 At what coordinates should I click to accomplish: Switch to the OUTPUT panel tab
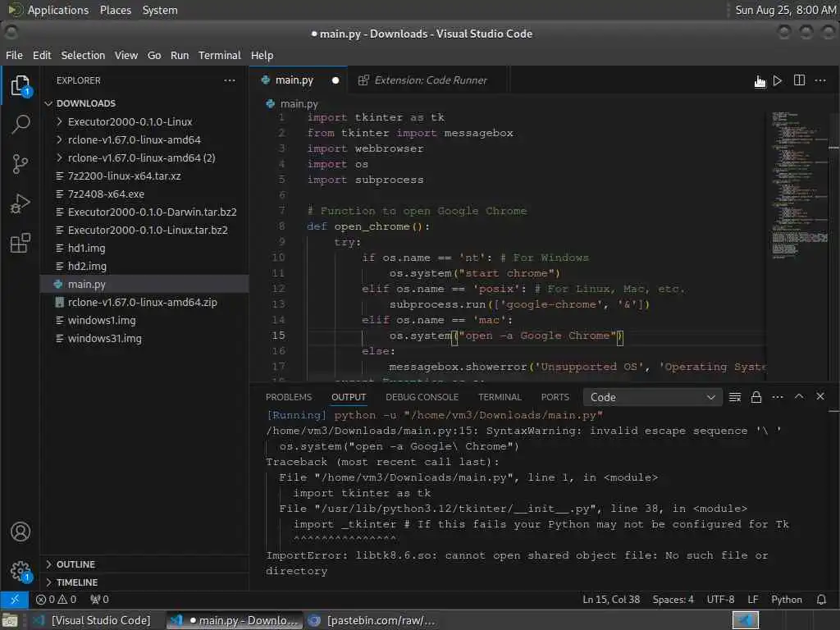coord(349,397)
